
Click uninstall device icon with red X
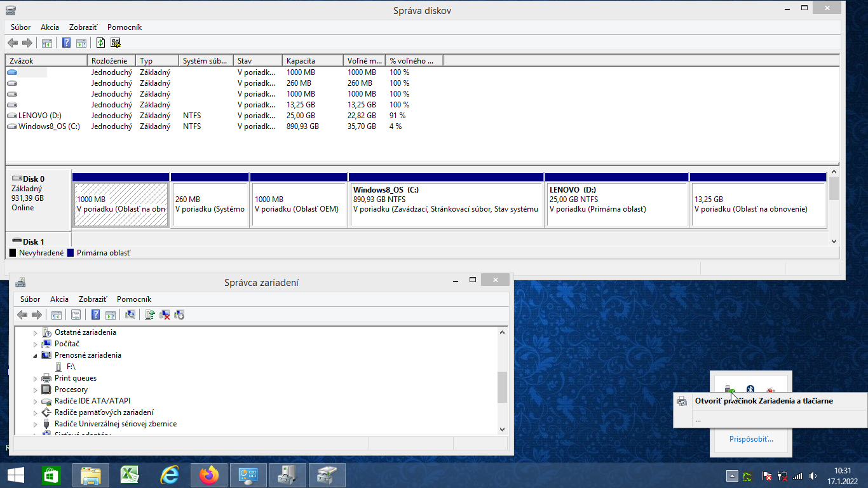[x=165, y=315]
